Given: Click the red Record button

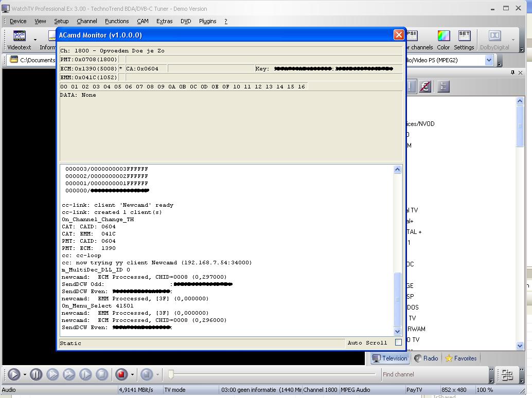Looking at the screenshot, I should (x=121, y=374).
